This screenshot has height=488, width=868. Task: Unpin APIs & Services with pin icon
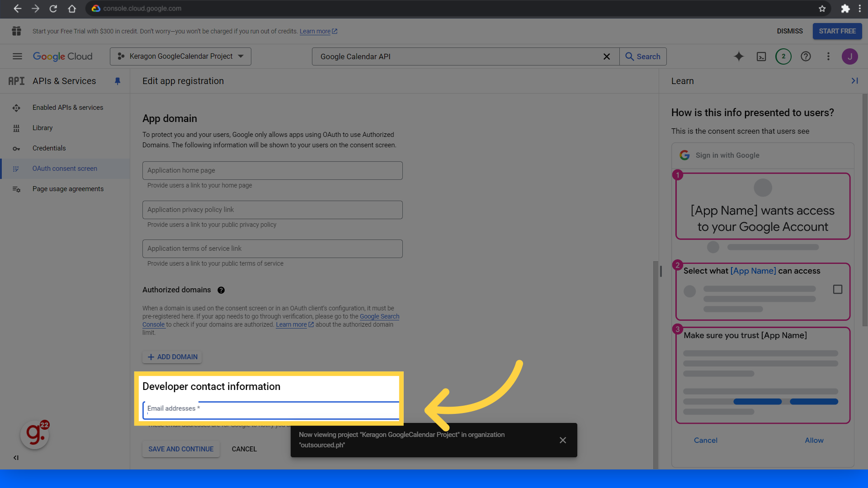pyautogui.click(x=118, y=81)
